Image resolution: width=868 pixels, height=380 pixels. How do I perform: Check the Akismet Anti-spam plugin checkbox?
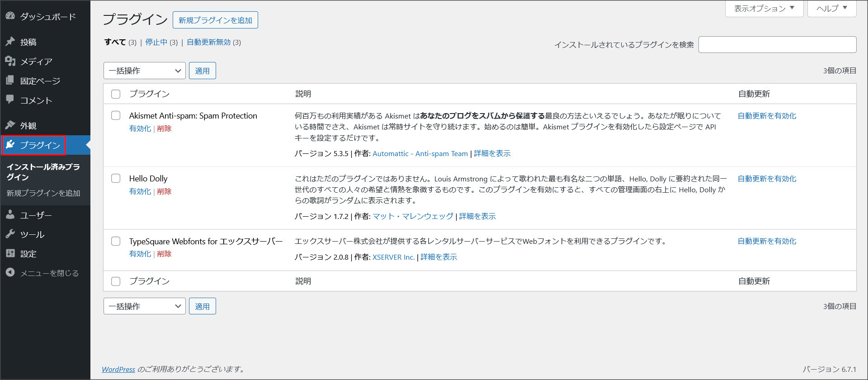coord(116,115)
